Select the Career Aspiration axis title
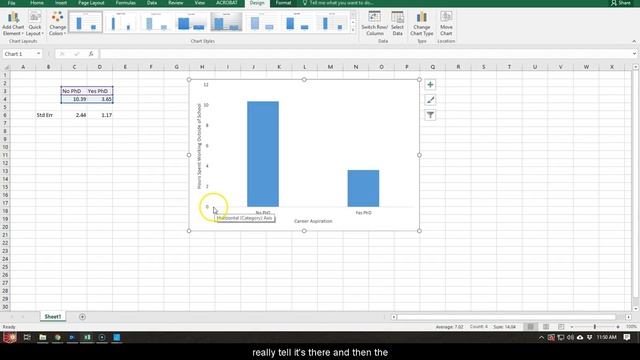 [313, 221]
